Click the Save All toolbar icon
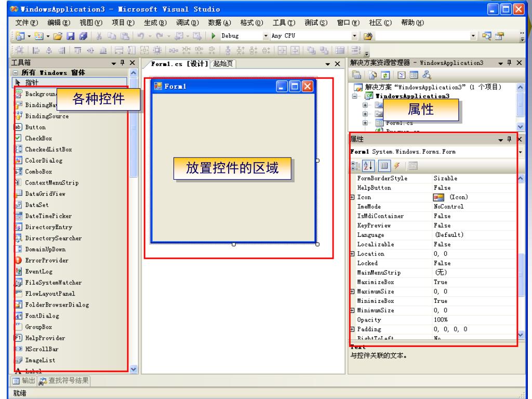The height and width of the screenshot is (399, 532). coord(83,36)
